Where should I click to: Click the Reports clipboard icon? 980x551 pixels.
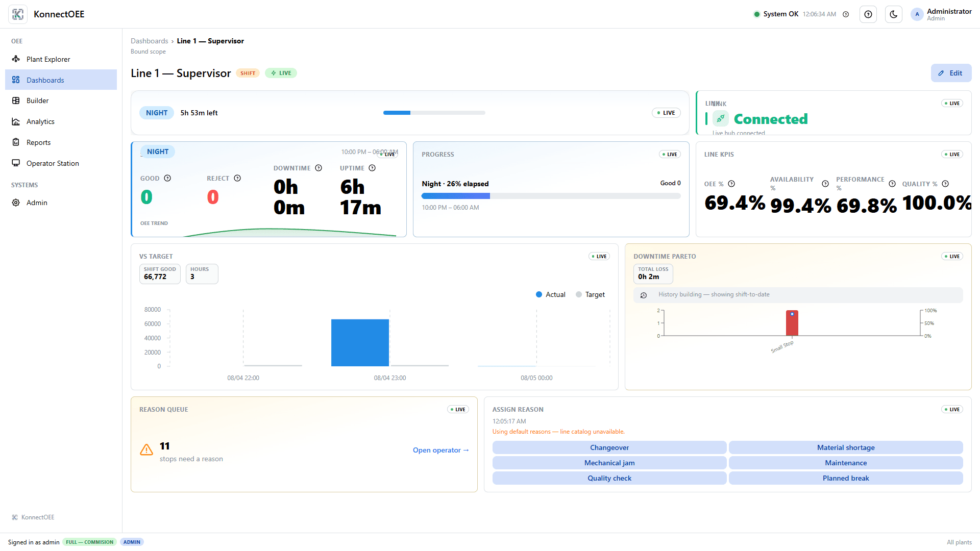(x=16, y=142)
